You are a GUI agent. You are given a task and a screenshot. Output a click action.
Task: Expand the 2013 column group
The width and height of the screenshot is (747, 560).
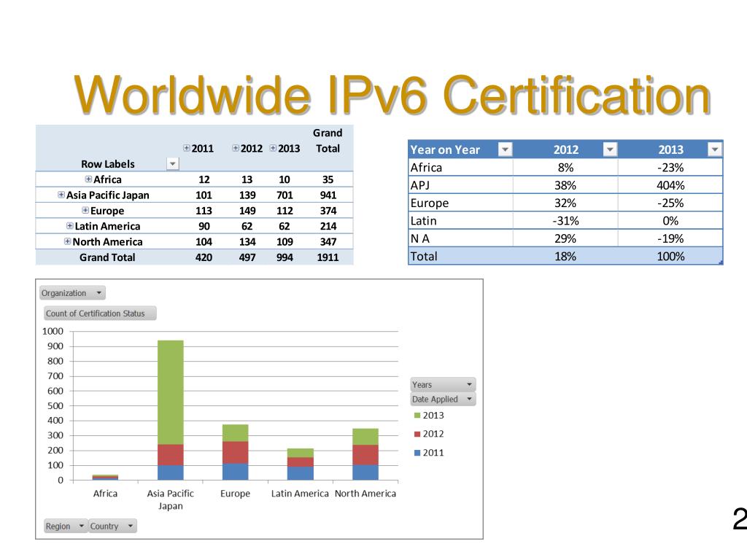click(273, 148)
